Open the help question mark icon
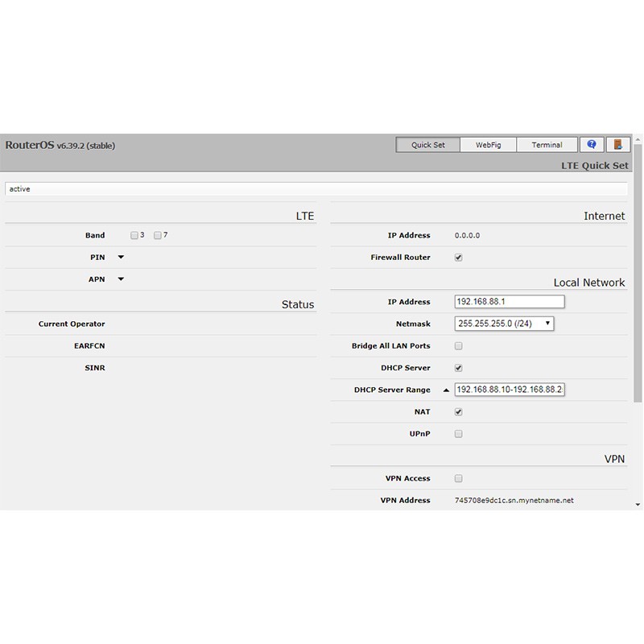Image resolution: width=644 pixels, height=644 pixels. tap(592, 145)
